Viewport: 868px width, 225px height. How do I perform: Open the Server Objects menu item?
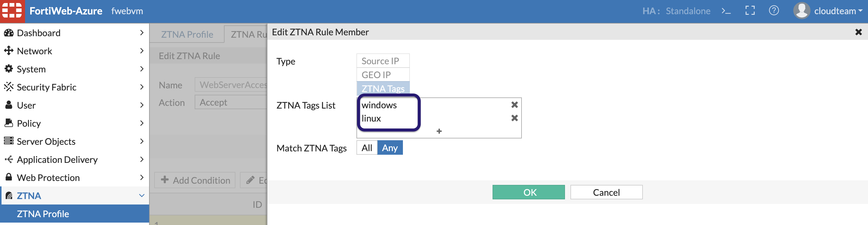75,141
